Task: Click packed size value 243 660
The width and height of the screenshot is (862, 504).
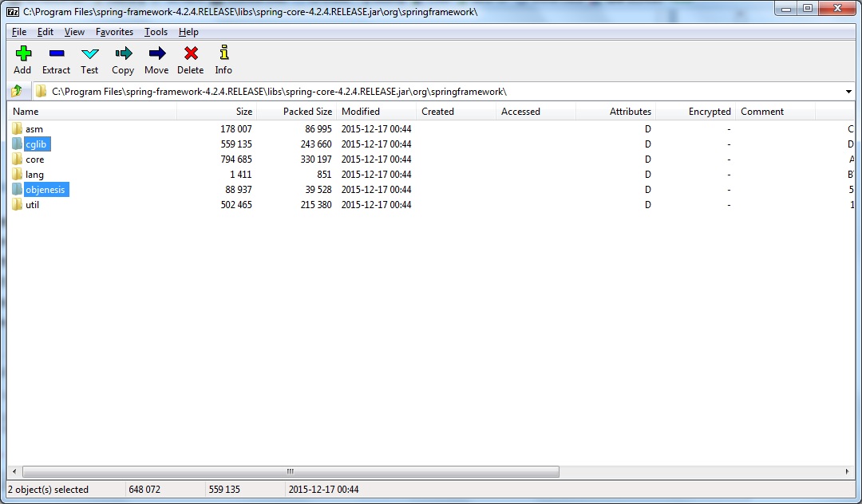Action: [x=316, y=144]
